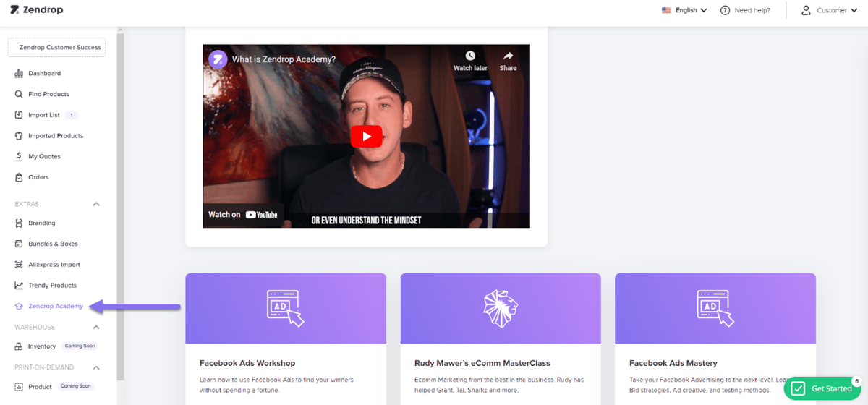Click the Orders clipboard icon

[x=19, y=177]
